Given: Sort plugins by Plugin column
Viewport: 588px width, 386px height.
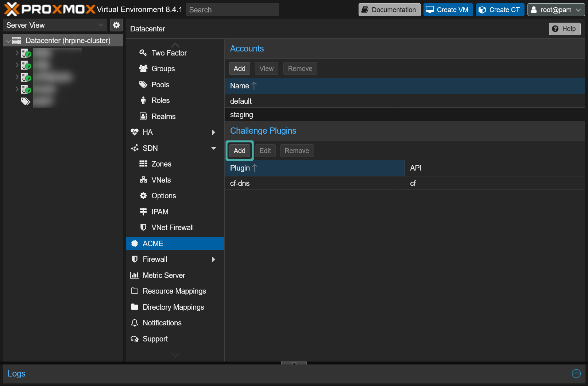Looking at the screenshot, I should 315,168.
